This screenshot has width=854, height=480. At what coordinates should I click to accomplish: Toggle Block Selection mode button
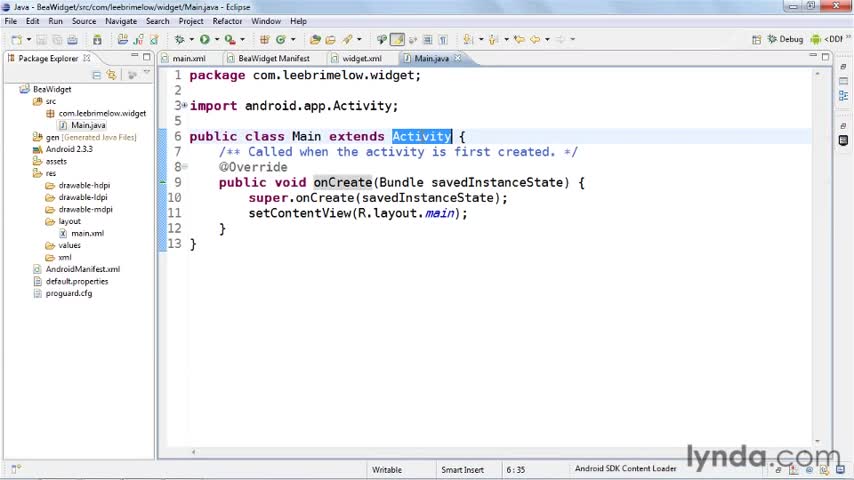428,40
